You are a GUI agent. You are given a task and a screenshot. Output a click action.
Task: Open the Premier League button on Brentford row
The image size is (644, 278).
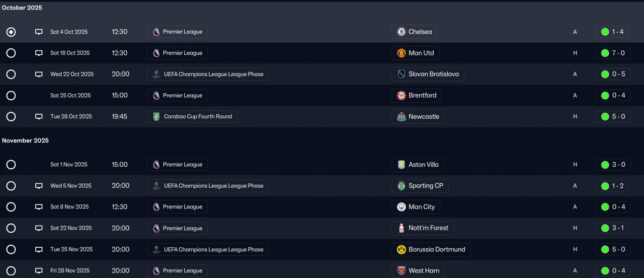pyautogui.click(x=177, y=95)
